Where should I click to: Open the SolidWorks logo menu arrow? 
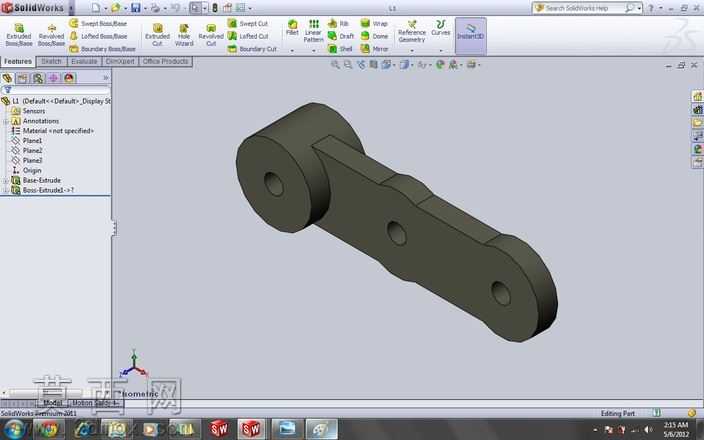(x=71, y=8)
